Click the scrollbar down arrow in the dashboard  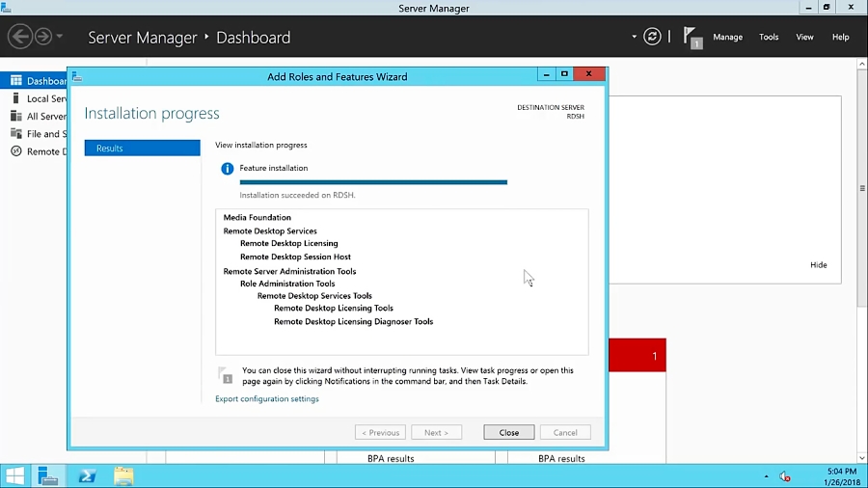point(862,458)
